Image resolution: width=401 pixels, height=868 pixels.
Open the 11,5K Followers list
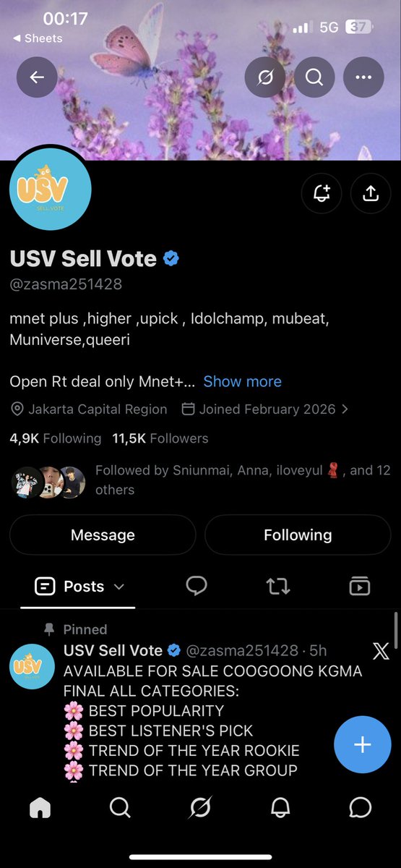[x=160, y=438]
